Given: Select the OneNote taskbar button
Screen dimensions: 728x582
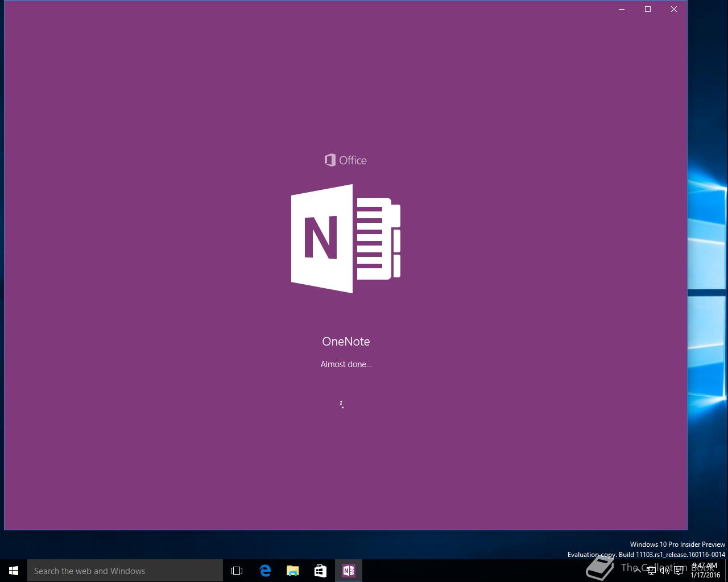Looking at the screenshot, I should point(349,571).
